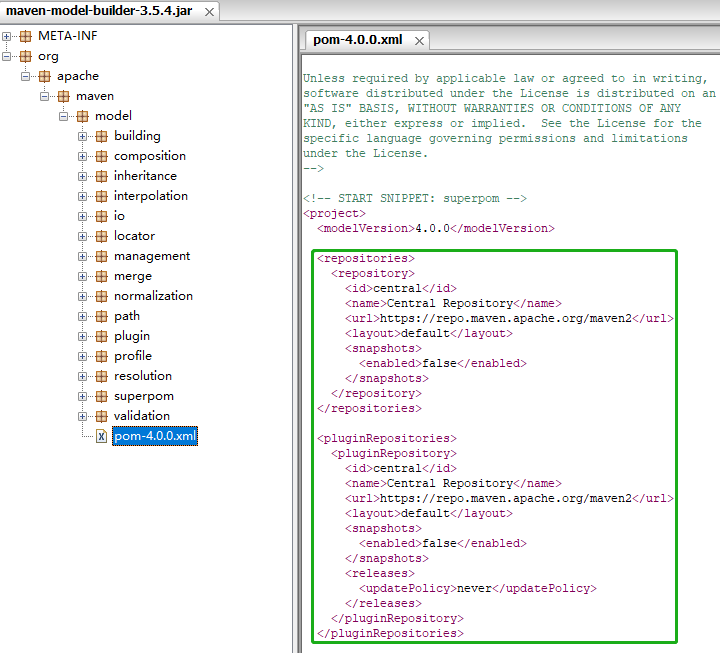Screen dimensions: 720x653
Task: Click the opening project tag
Action: (x=334, y=214)
